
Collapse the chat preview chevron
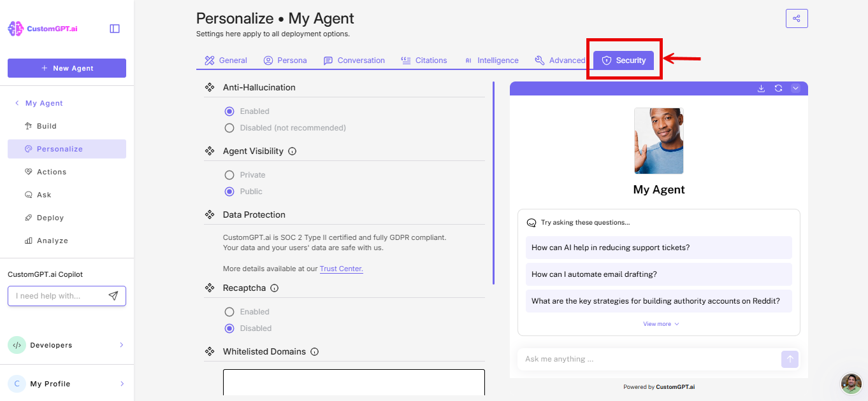coord(795,88)
